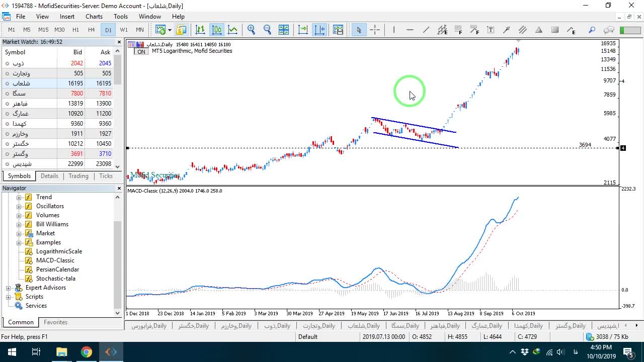This screenshot has height=362, width=644.
Task: Open the Tools menu
Action: [121, 17]
